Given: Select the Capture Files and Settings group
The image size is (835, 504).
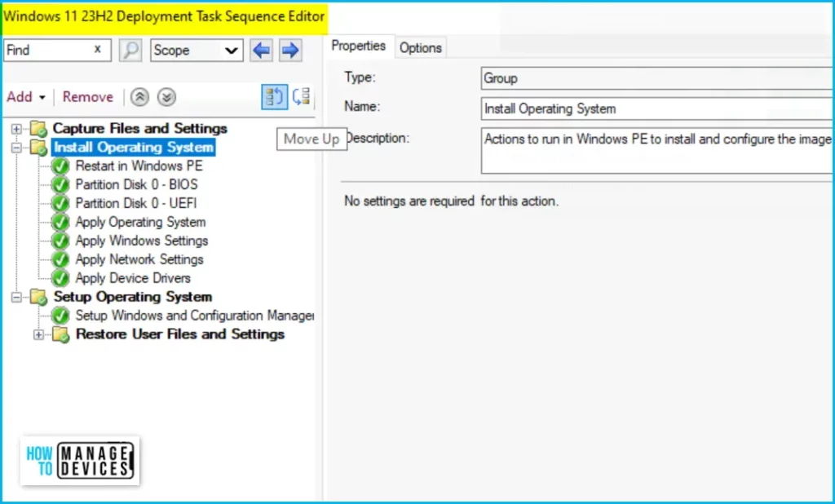Looking at the screenshot, I should coord(140,128).
